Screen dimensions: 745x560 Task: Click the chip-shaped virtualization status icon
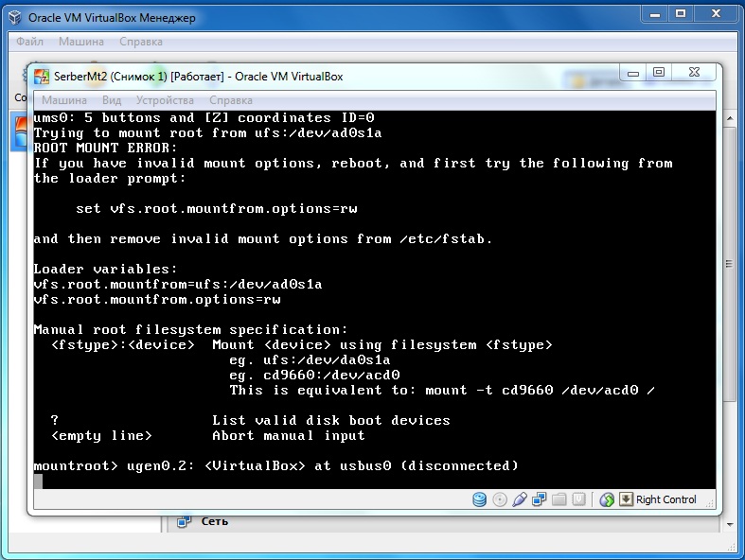(578, 499)
